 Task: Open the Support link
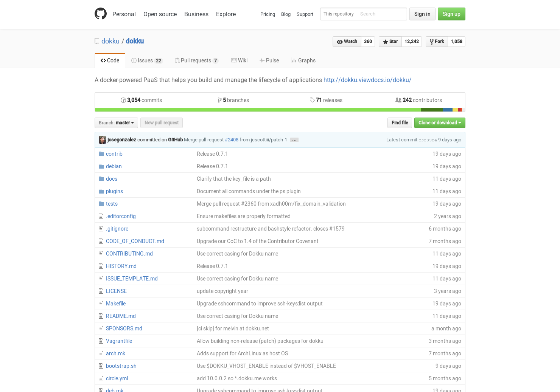[305, 14]
